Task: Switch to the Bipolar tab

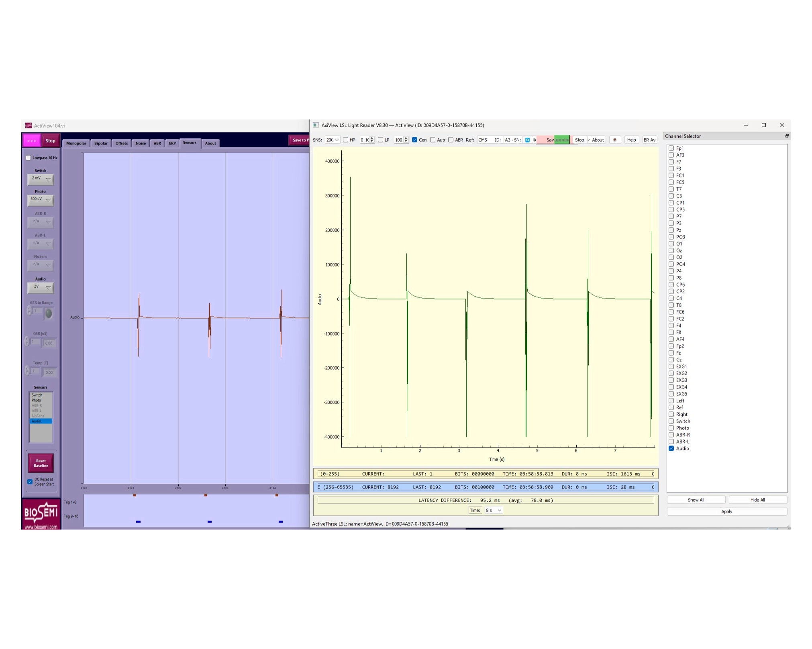Action: point(100,143)
